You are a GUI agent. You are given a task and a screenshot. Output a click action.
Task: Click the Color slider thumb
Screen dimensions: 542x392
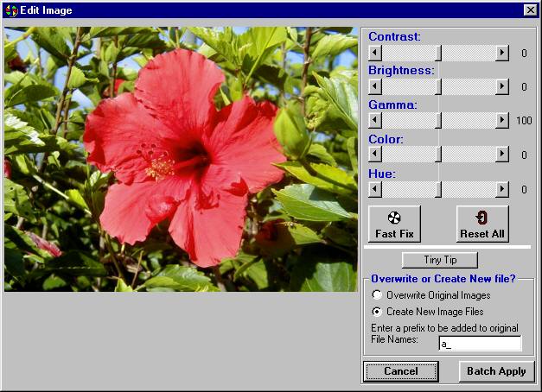point(438,154)
